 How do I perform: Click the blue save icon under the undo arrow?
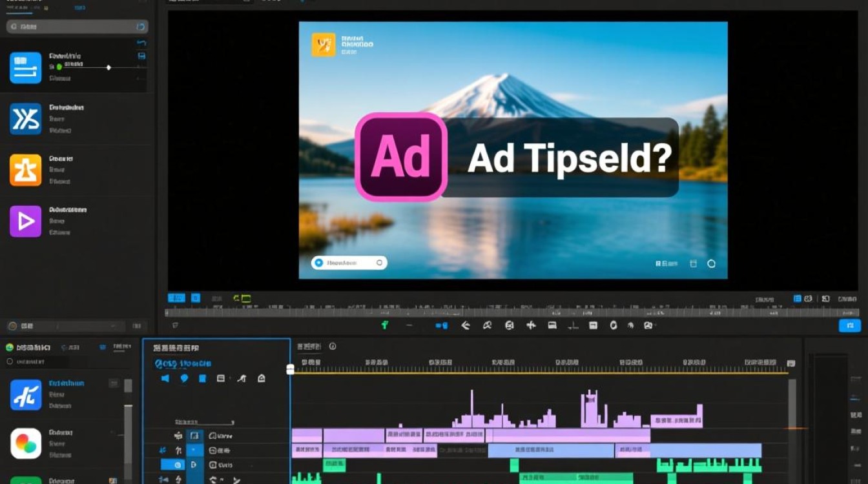pos(141,56)
